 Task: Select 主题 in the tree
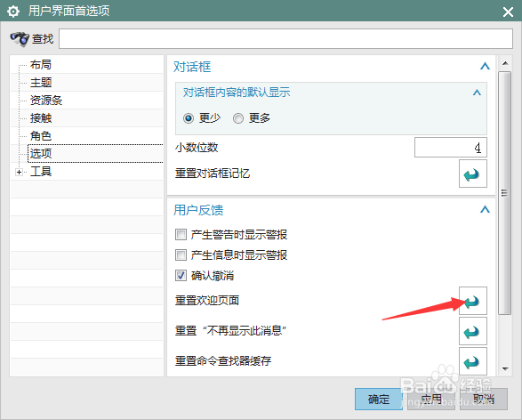41,82
